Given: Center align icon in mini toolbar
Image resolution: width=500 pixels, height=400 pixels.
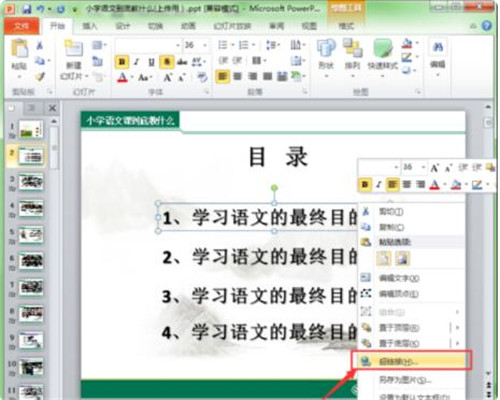Looking at the screenshot, I should tap(407, 184).
